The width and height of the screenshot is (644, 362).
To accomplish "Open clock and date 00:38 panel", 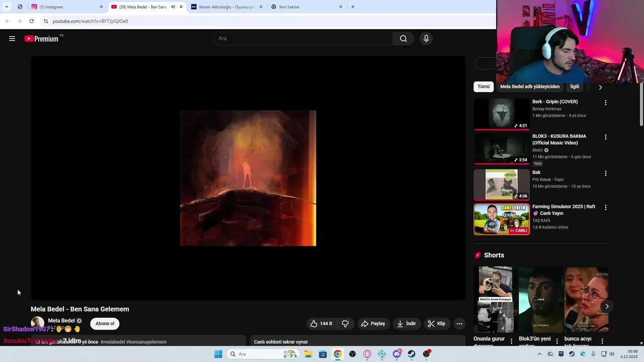I will [x=629, y=354].
